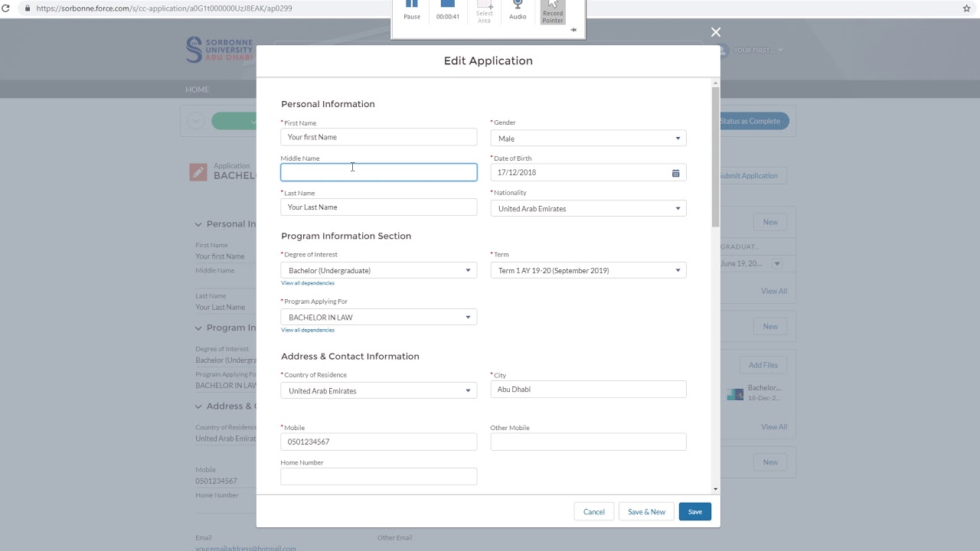Open the Term dropdown
The height and width of the screenshot is (551, 980).
[x=588, y=270]
